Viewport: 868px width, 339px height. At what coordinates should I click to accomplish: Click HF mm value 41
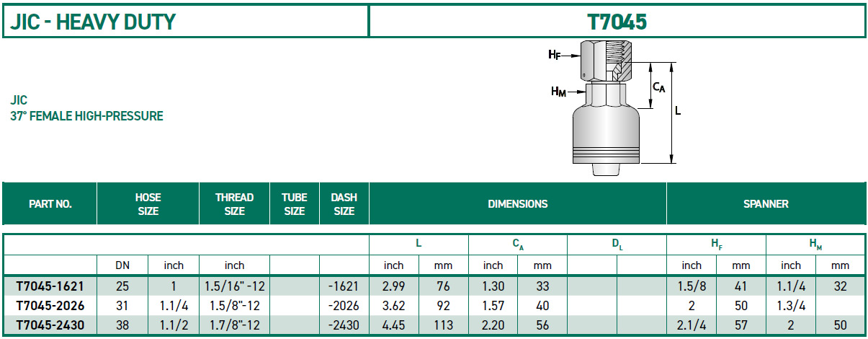741,286
